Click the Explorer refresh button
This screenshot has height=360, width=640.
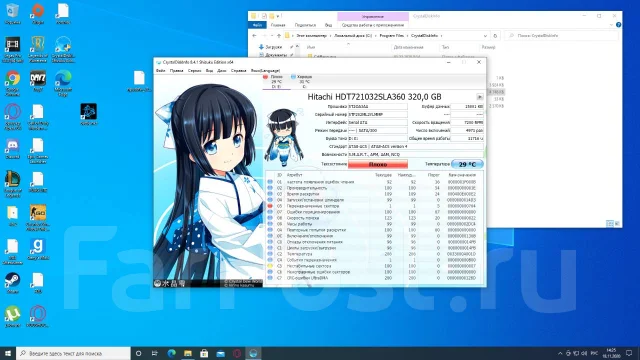click(x=495, y=36)
